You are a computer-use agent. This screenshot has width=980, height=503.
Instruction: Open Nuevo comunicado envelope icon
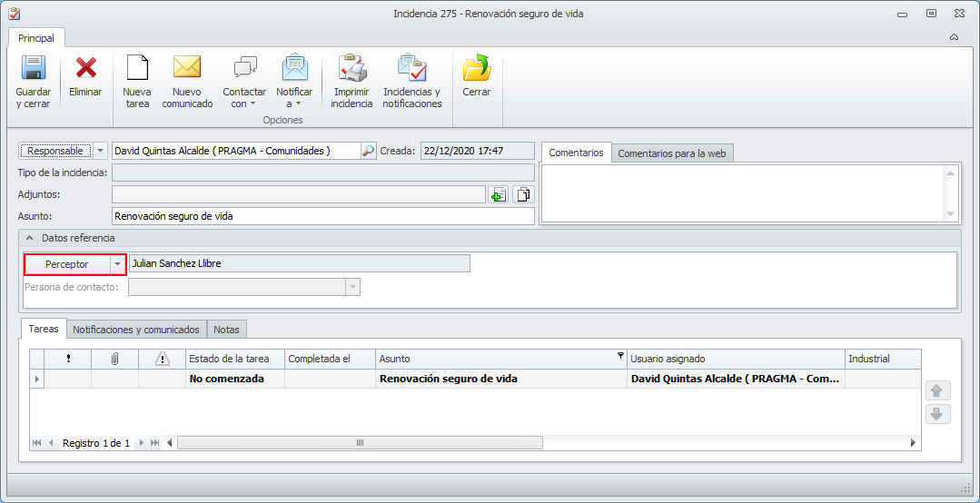click(x=187, y=71)
